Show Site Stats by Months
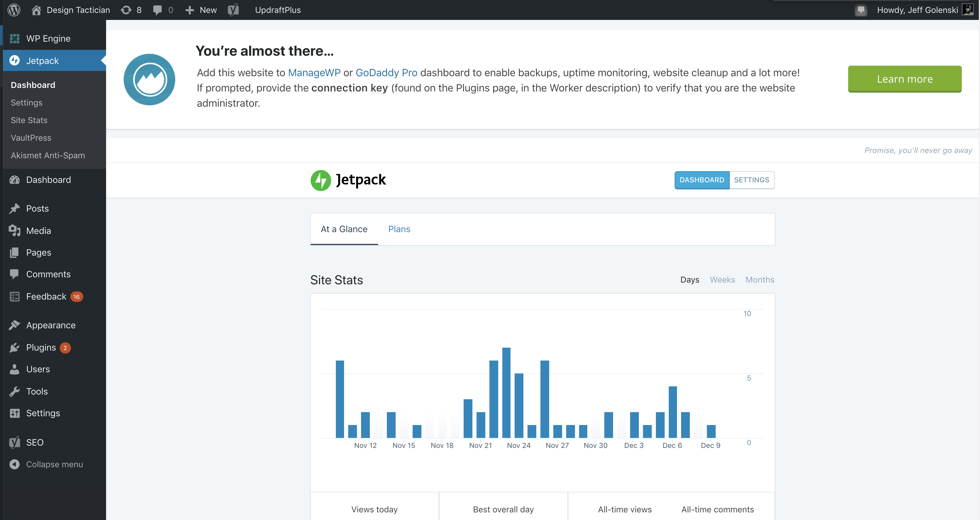This screenshot has height=520, width=980. [760, 280]
